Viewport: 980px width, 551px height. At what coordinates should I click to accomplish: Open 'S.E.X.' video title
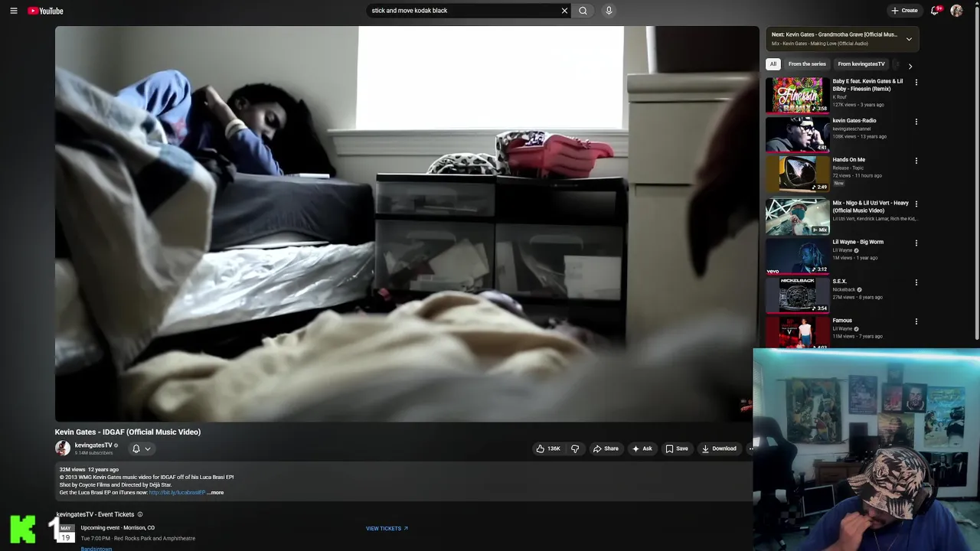click(x=840, y=282)
